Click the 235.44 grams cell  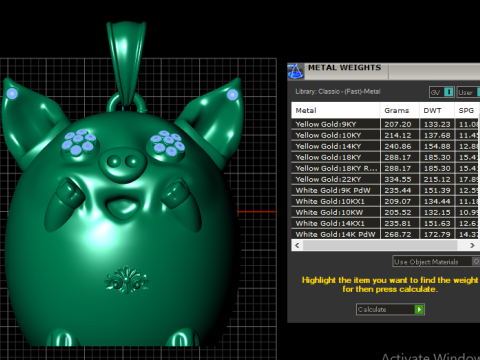(x=399, y=190)
